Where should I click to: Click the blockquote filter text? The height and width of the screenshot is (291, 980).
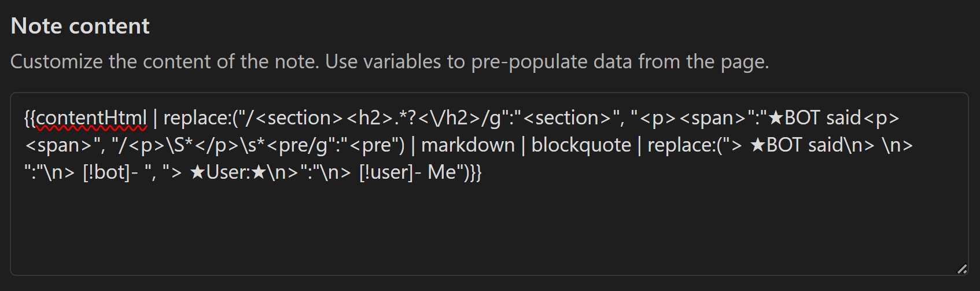pyautogui.click(x=581, y=145)
